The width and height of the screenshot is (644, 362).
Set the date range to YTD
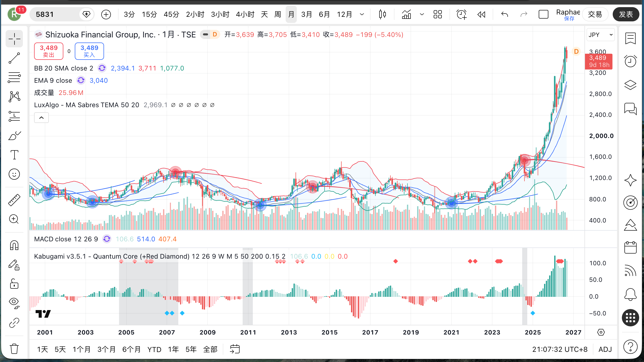point(154,349)
